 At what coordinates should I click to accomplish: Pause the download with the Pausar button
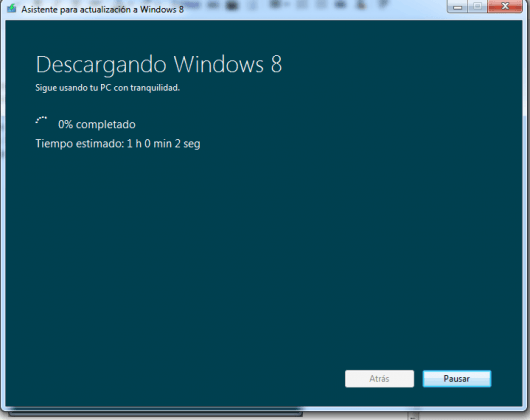pos(457,378)
